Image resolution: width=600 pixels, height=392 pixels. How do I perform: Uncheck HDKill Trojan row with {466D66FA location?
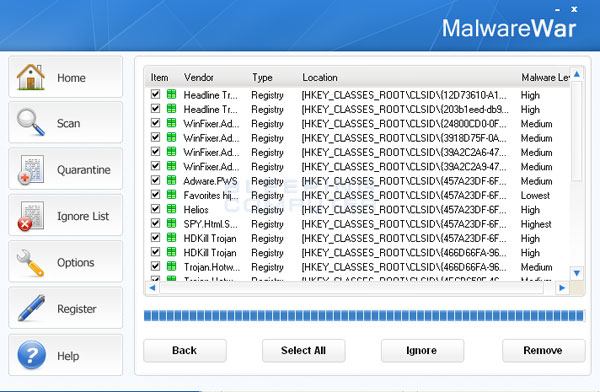[x=155, y=252]
